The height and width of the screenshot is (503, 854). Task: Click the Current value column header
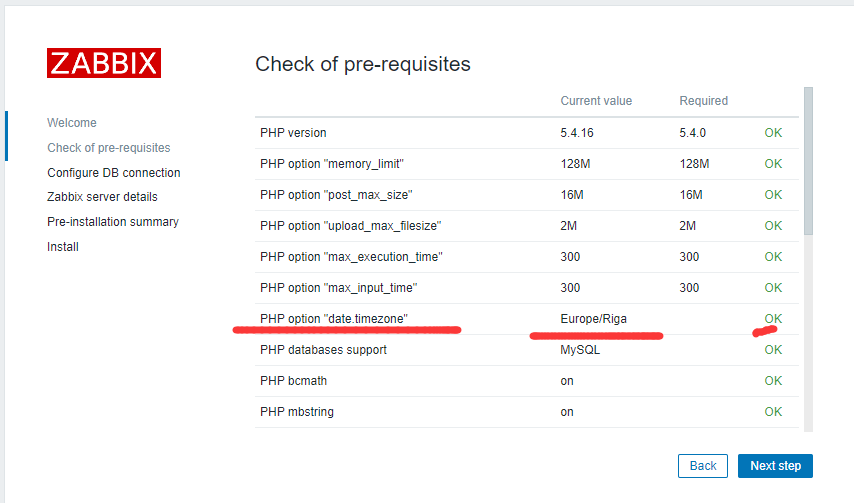point(596,101)
